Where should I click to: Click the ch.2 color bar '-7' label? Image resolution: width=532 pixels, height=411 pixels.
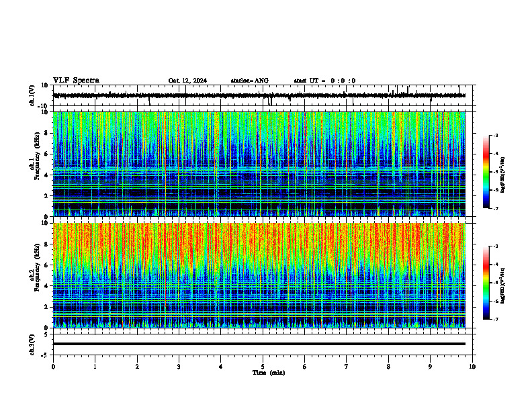496,320
